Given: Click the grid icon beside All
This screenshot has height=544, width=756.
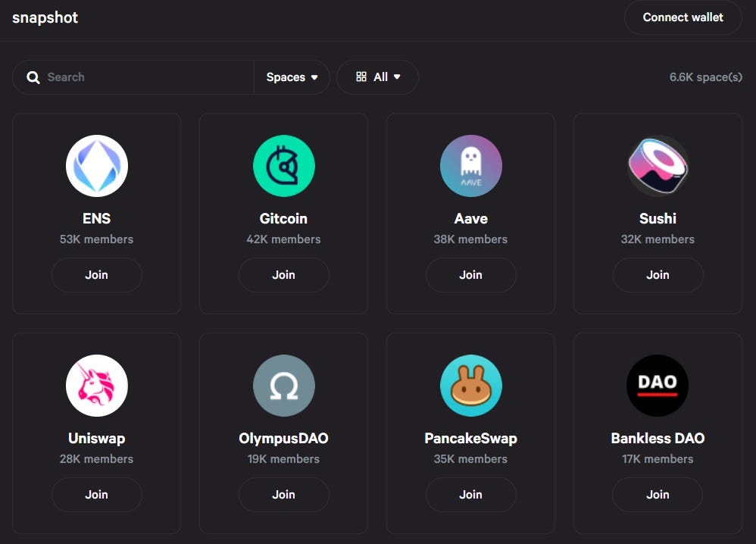Looking at the screenshot, I should [361, 77].
